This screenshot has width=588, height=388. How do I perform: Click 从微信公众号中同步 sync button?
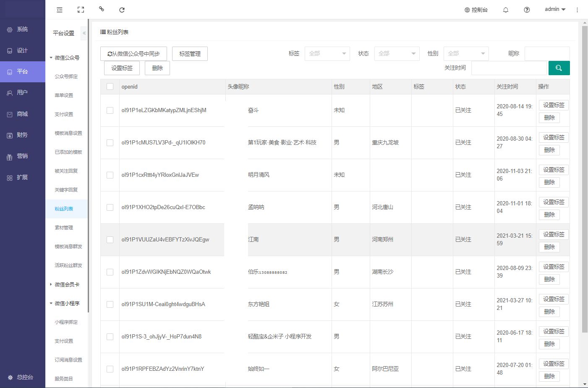pos(133,54)
